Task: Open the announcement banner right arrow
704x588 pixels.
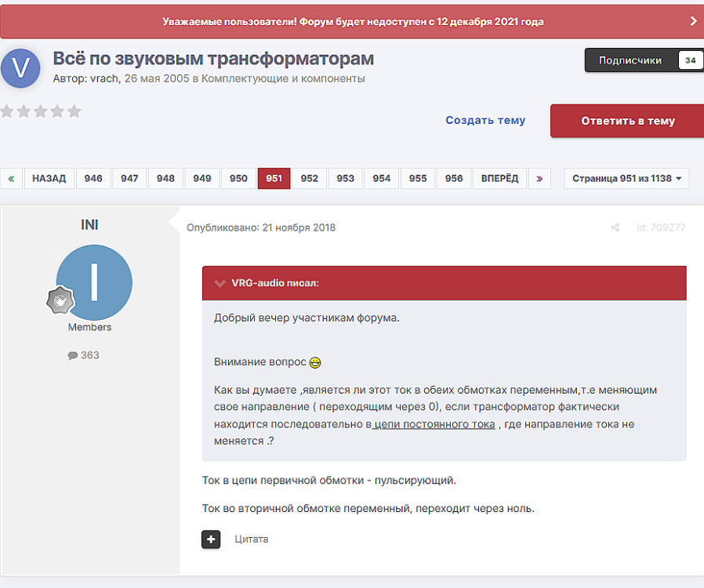Action: click(693, 21)
